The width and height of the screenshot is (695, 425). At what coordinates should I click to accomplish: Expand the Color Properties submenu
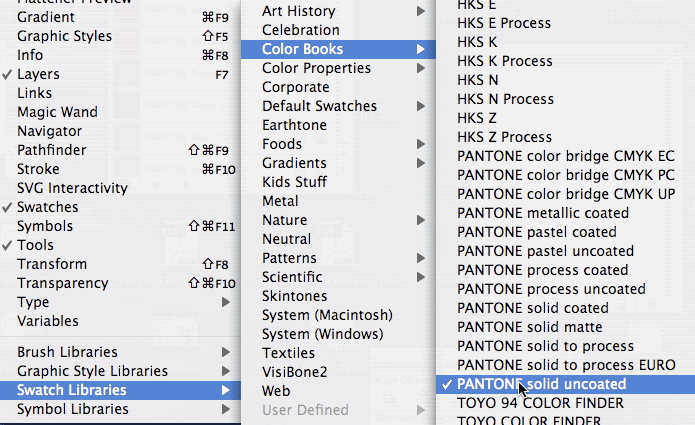338,68
